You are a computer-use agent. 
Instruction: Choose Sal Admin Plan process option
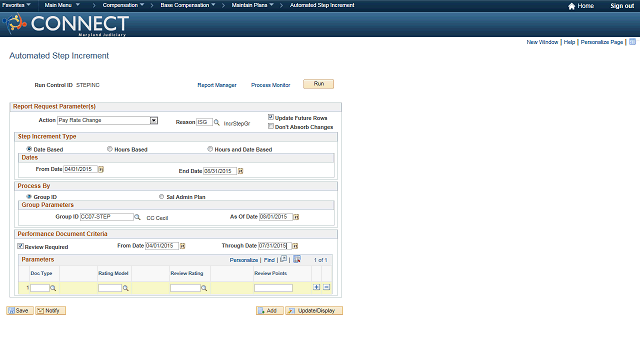162,196
